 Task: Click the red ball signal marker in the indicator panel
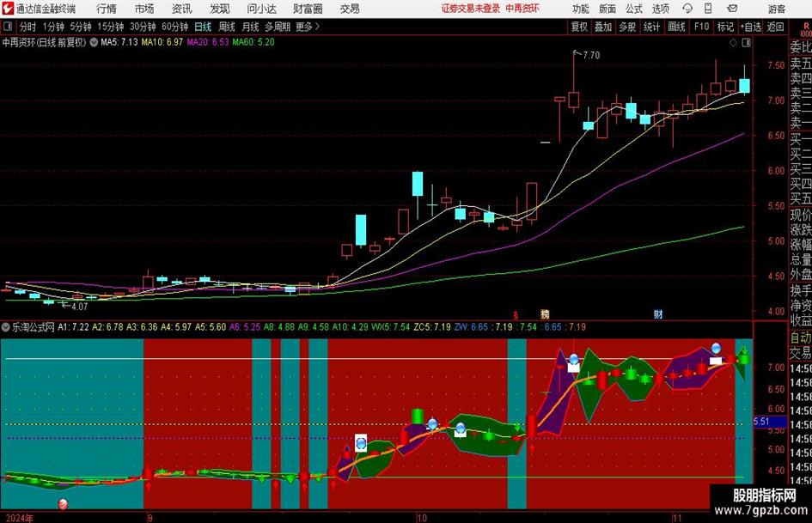62,503
